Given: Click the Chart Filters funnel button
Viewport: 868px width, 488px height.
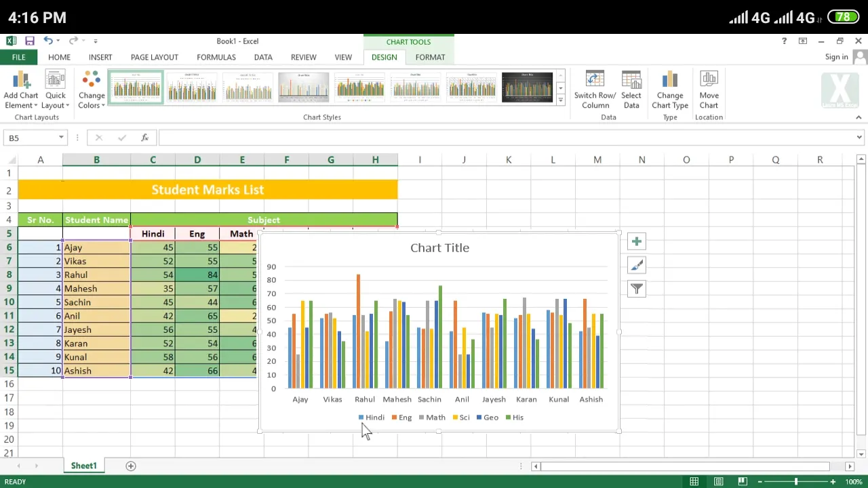Looking at the screenshot, I should point(636,289).
